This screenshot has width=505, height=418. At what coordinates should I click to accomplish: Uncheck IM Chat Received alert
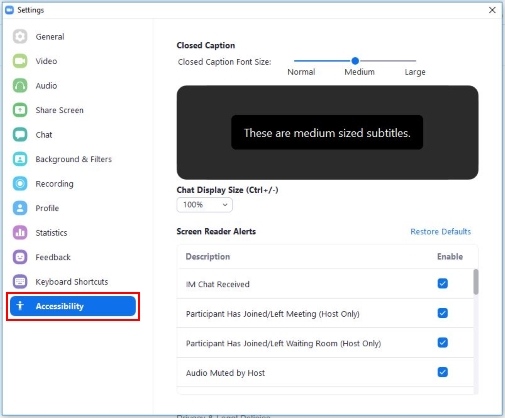tap(443, 284)
